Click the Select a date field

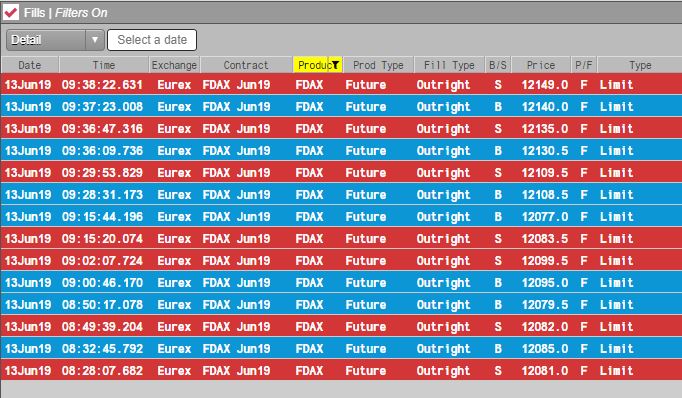tap(152, 40)
